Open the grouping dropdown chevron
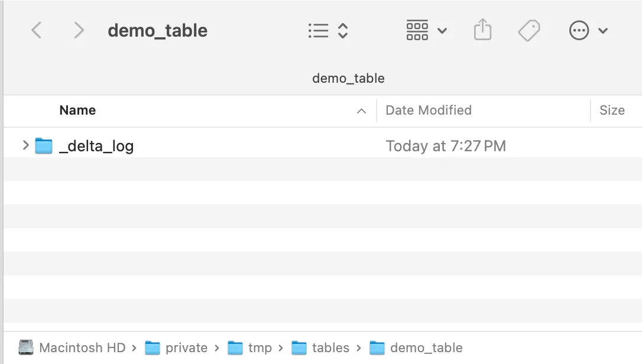The height and width of the screenshot is (364, 642). point(442,30)
